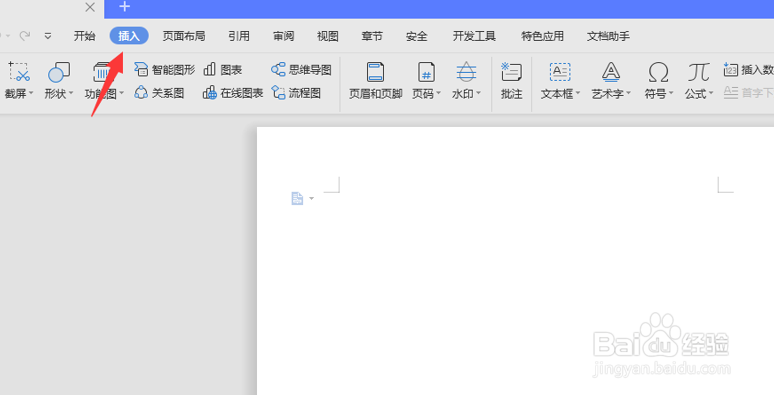Image resolution: width=774 pixels, height=395 pixels.
Task: Click the 截屏 screenshot scissors icon
Action: pyautogui.click(x=19, y=72)
